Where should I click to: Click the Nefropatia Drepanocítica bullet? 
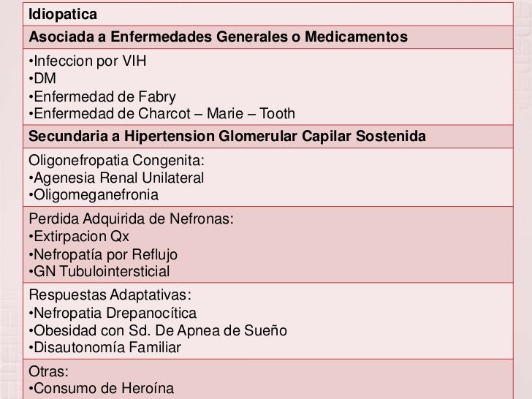pos(113,313)
